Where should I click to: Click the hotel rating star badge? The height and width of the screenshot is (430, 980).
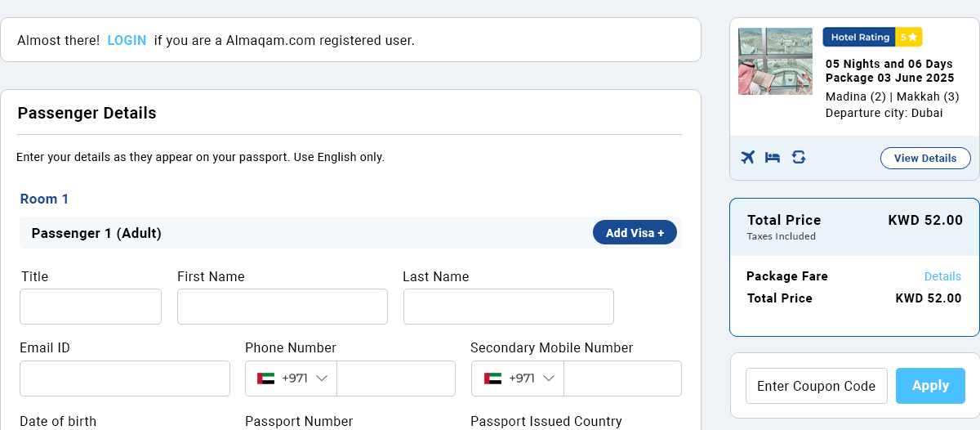pos(909,37)
